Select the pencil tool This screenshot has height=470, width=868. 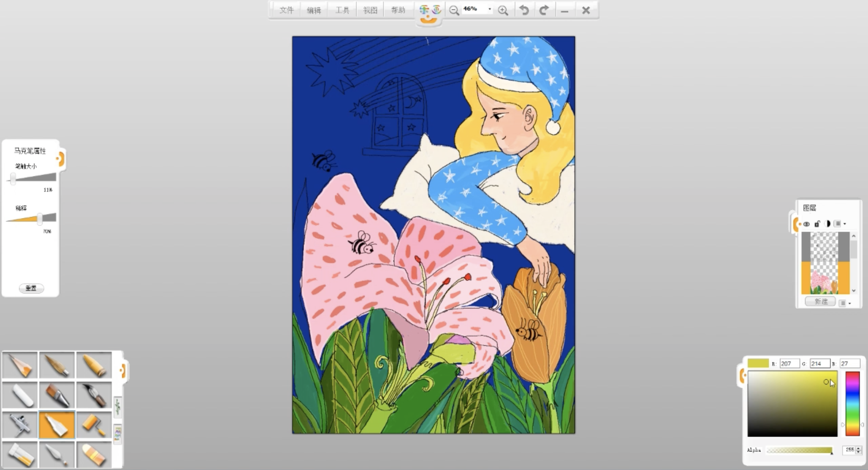point(20,366)
